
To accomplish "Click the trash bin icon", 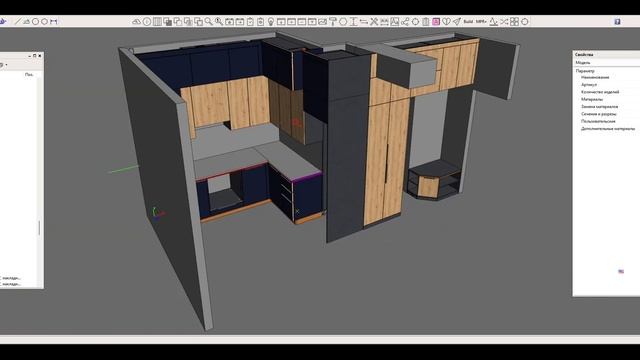I will [x=425, y=22].
